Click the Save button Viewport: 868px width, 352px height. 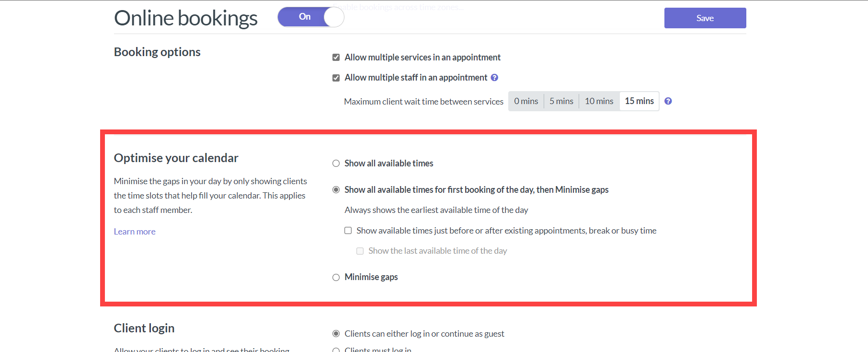(705, 18)
